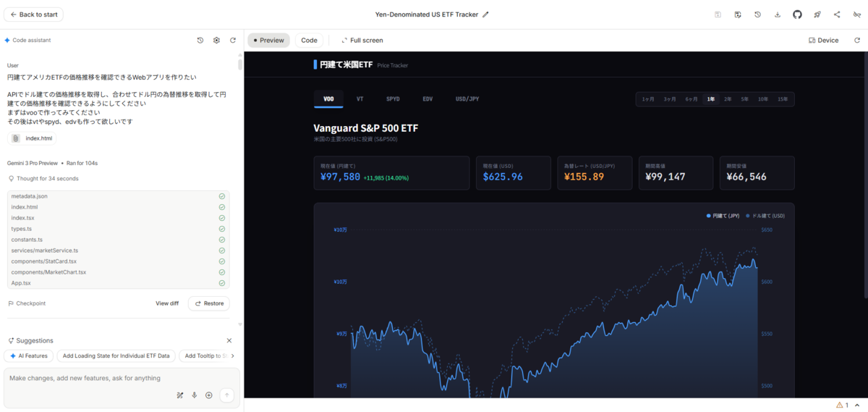Select the SPYD ticker tab
Image resolution: width=868 pixels, height=412 pixels.
pos(393,99)
